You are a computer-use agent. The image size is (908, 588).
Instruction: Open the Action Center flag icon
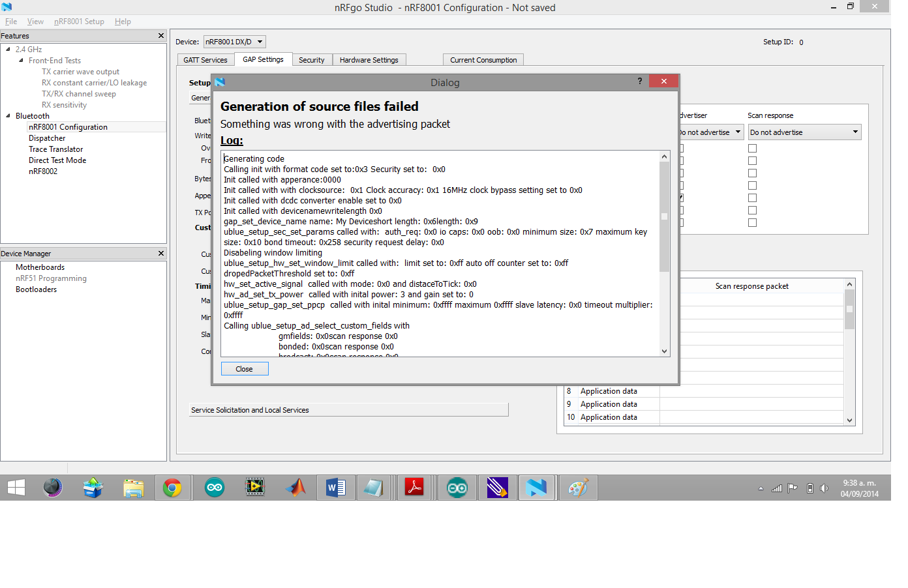793,488
